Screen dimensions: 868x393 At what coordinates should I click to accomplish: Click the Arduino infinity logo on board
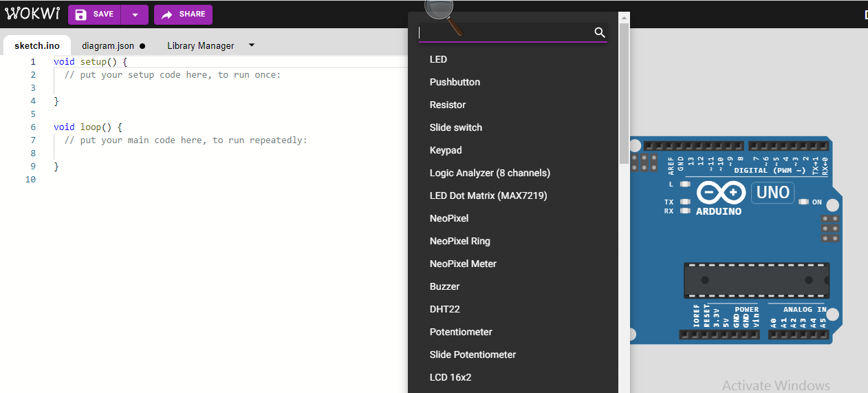[721, 193]
